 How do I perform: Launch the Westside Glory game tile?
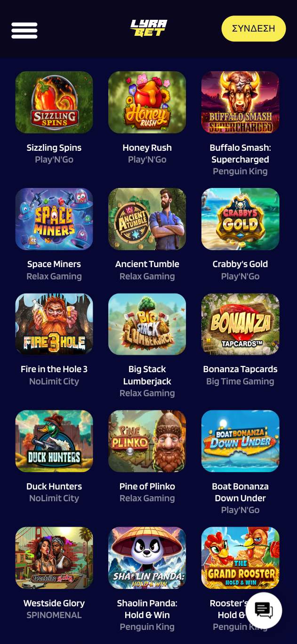click(54, 558)
